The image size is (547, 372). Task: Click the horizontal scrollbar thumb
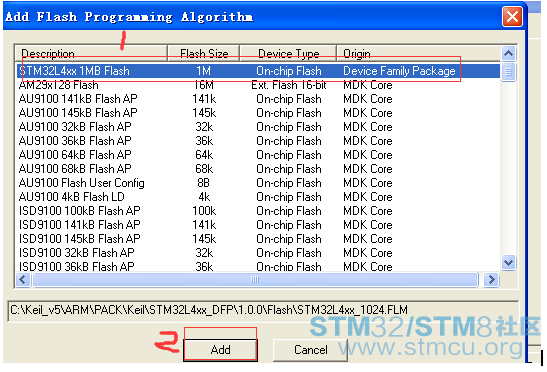click(x=255, y=280)
